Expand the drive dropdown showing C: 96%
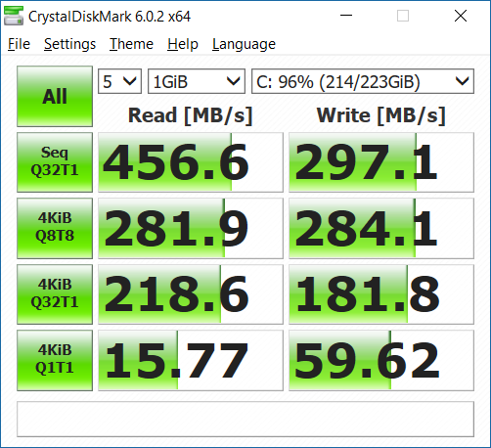The image size is (491, 448). coord(363,81)
